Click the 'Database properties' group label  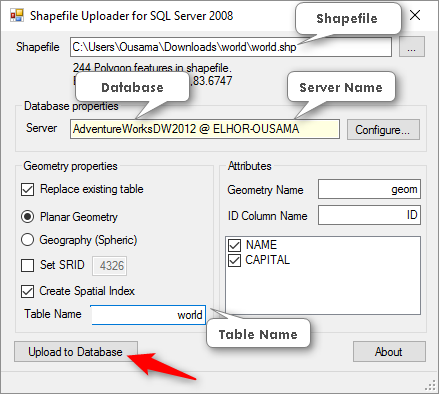coord(71,106)
